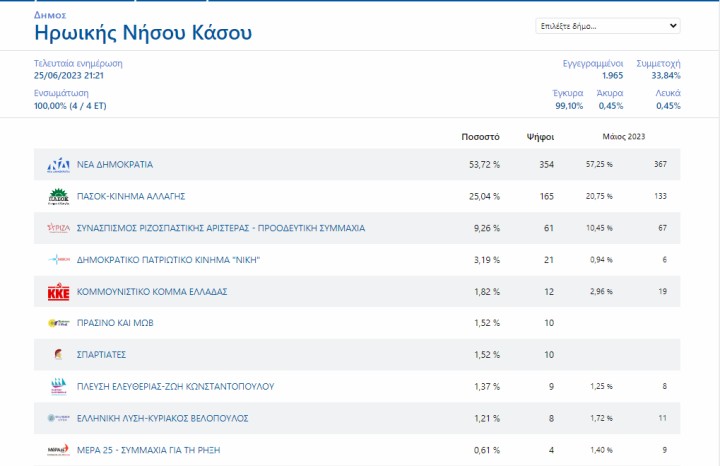
Task: Click the Πράσινο και Μωβ logo
Action: [58, 323]
